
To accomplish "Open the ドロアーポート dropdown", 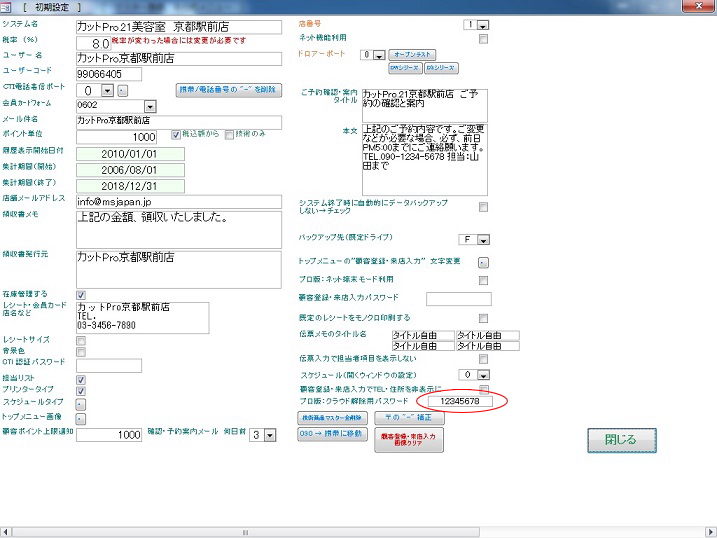I will (379, 55).
